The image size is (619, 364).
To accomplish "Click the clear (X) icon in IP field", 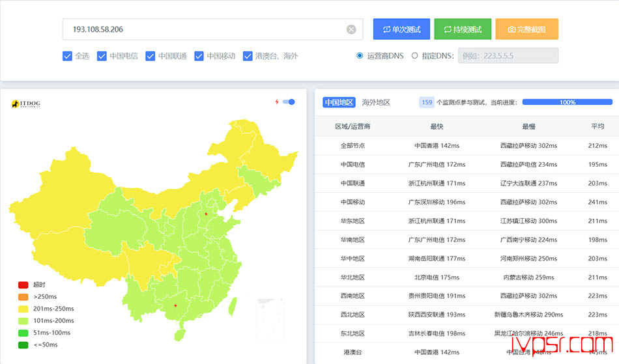I will pos(351,29).
